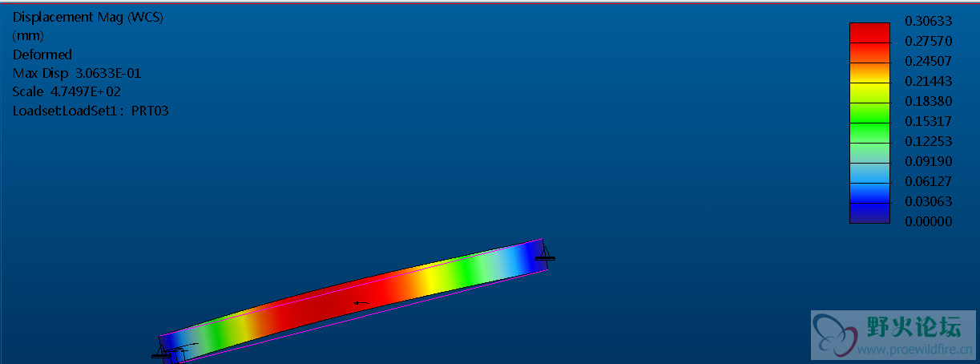Click the constraint symbol at beam's blue right end
This screenshot has height=364, width=980.
click(x=545, y=253)
